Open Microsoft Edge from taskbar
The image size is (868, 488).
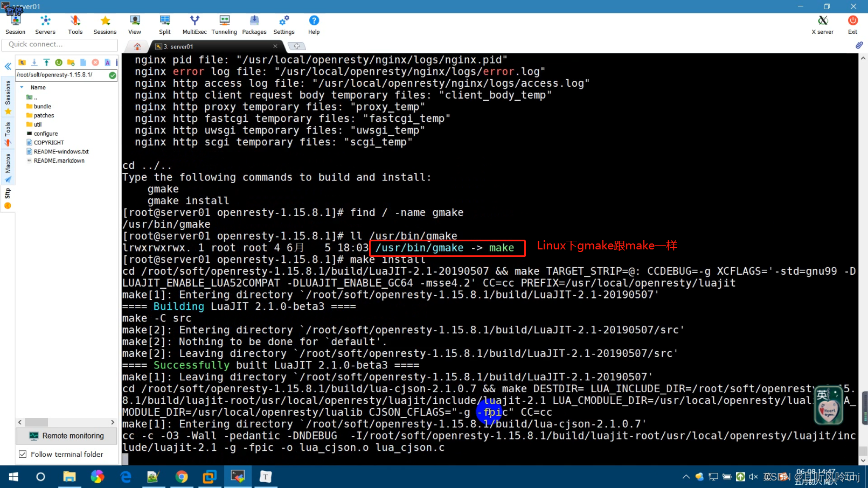click(126, 477)
